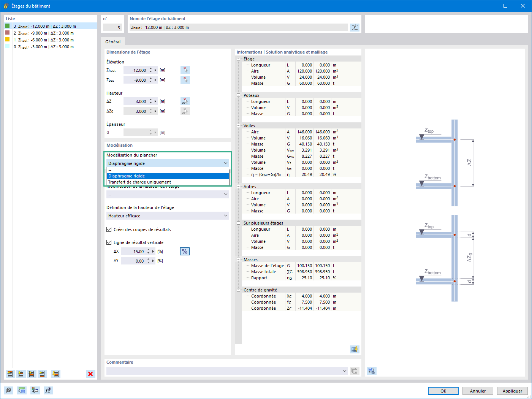Select story 0 row Zhaut -3.000 m
This screenshot has width=532, height=399.
point(51,47)
